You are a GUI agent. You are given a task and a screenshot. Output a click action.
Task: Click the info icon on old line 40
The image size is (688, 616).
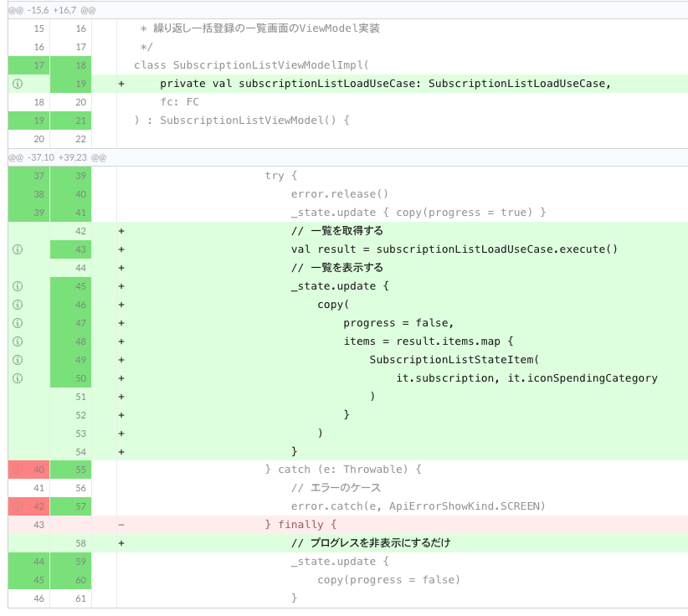coord(18,470)
